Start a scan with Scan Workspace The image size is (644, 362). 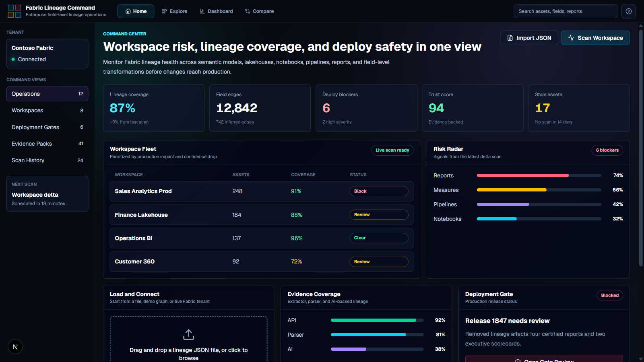[x=595, y=38]
